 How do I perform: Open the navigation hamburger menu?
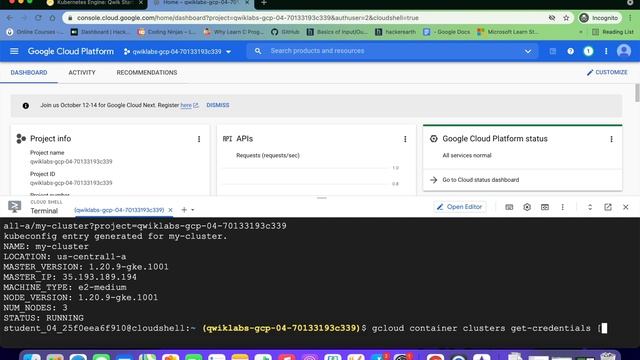tap(14, 51)
